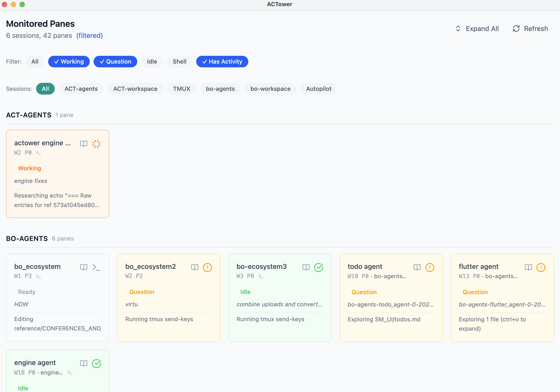Viewport: 560px width, 392px height.
Task: Click the '6 sessions, 42 panes' summary text
Action: click(39, 36)
